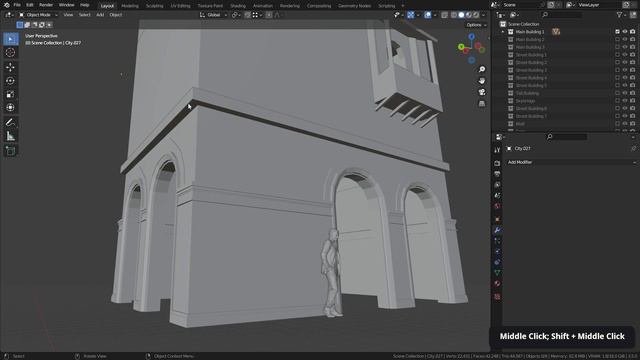640x360 pixels.
Task: Open the viewport Object menu
Action: coord(116,15)
